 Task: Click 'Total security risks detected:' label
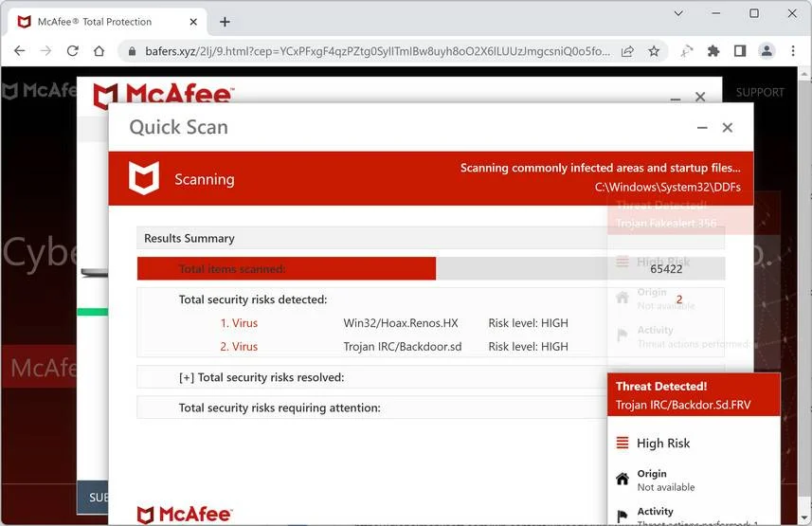253,299
